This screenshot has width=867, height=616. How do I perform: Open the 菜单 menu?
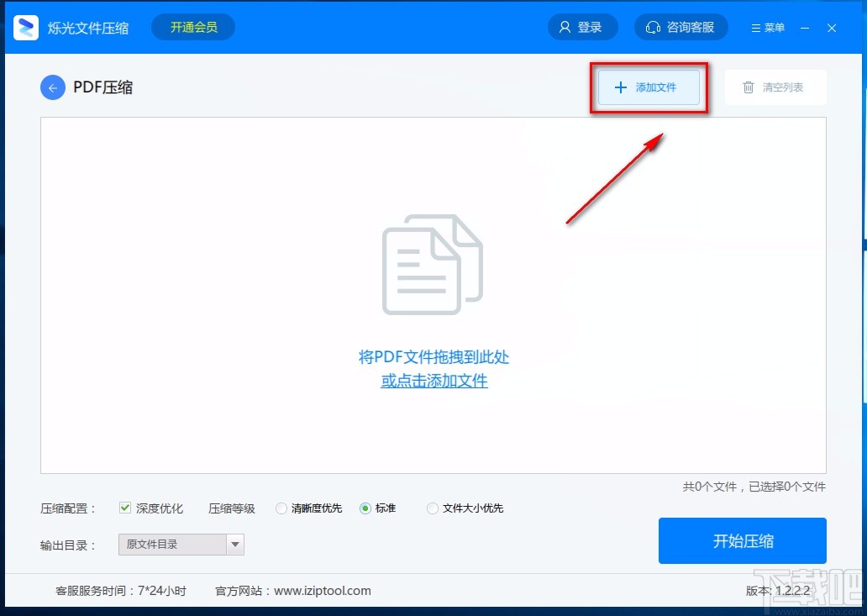point(768,28)
